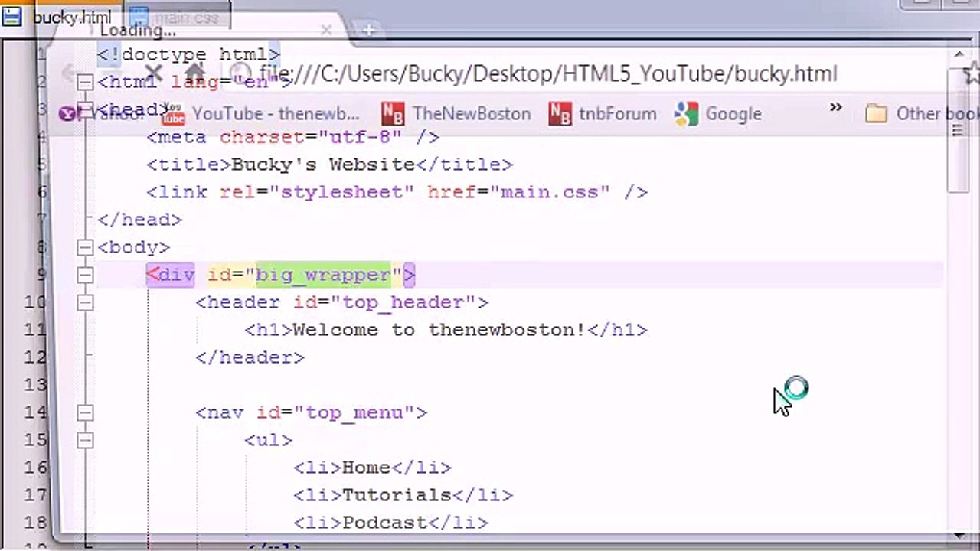980x551 pixels.
Task: Bookmark this page with the star icon
Action: coord(972,73)
